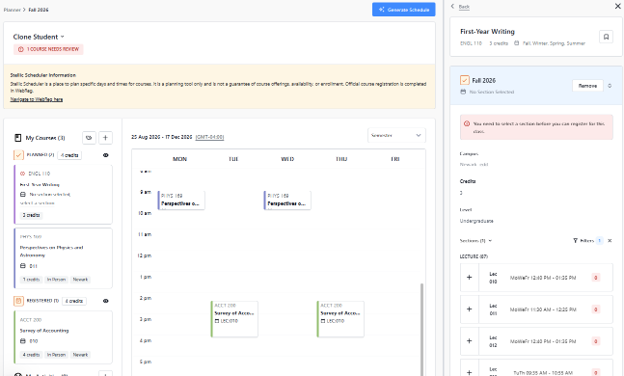Click the FRI column header
The image size is (624, 376).
[395, 159]
